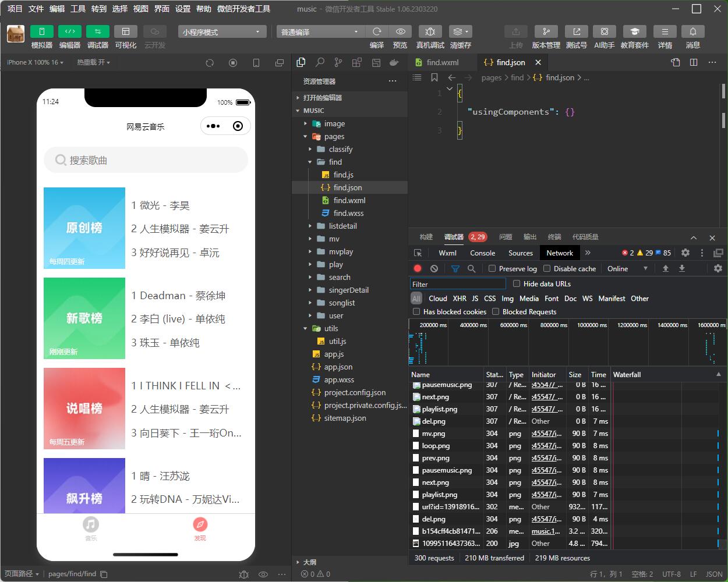
Task: Filter network requests by Media
Action: [x=529, y=298]
